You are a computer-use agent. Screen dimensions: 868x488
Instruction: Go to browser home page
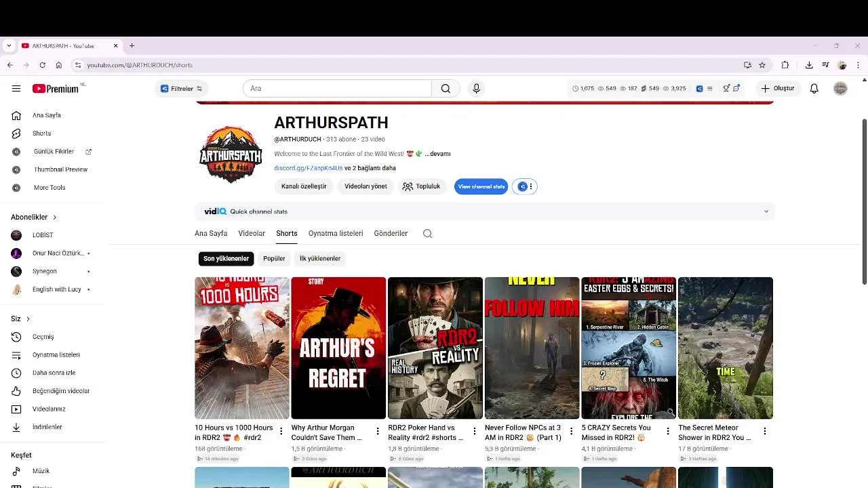(59, 65)
